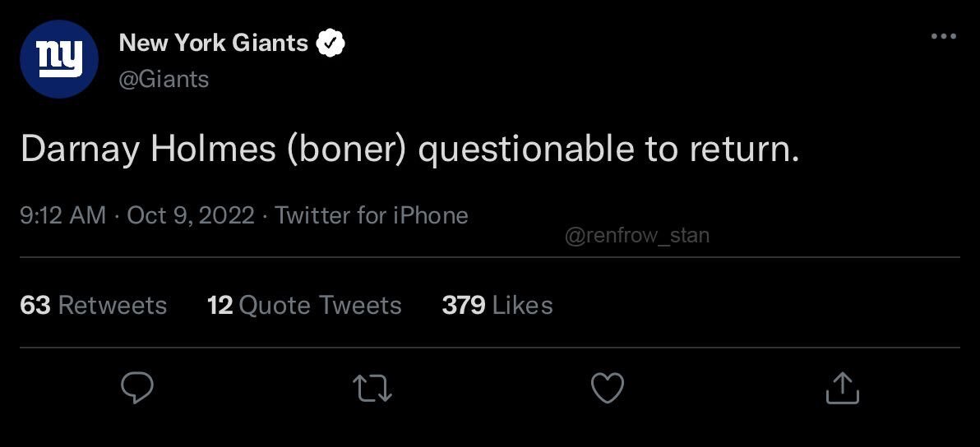This screenshot has width=980, height=447.
Task: Open the New York Giants profile avatar
Action: click(59, 58)
